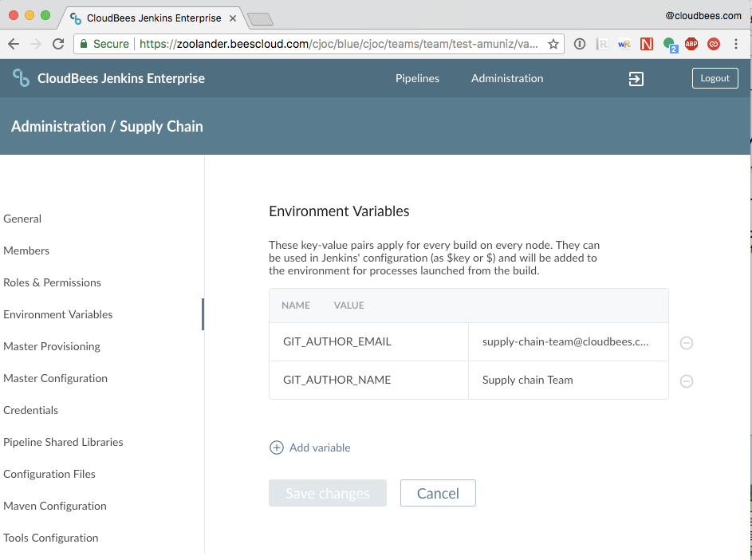
Task: Open a new browser tab
Action: pos(261,19)
